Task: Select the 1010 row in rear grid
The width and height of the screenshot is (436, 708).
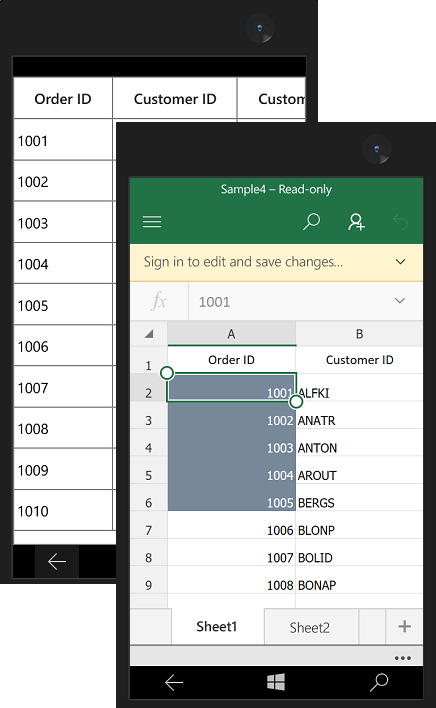Action: 63,511
